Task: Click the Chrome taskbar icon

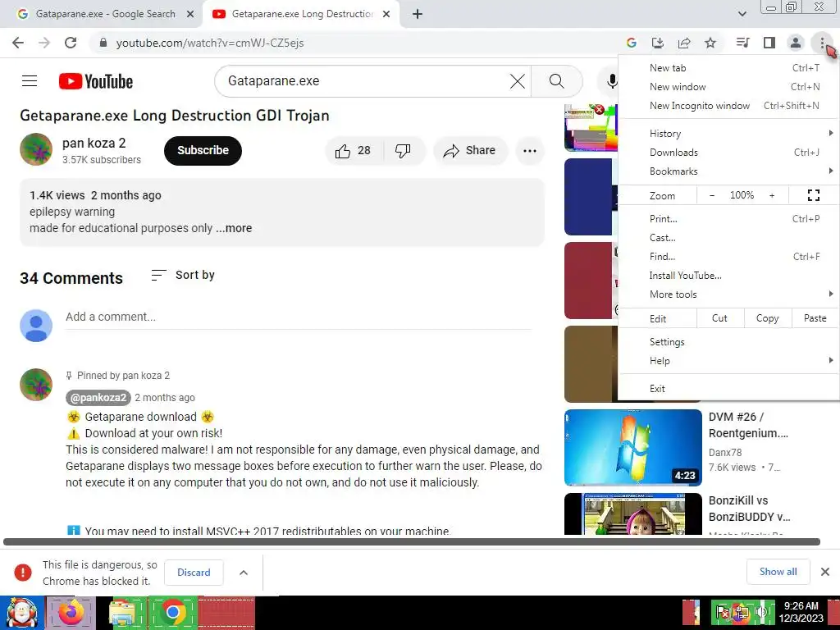Action: pos(172,612)
